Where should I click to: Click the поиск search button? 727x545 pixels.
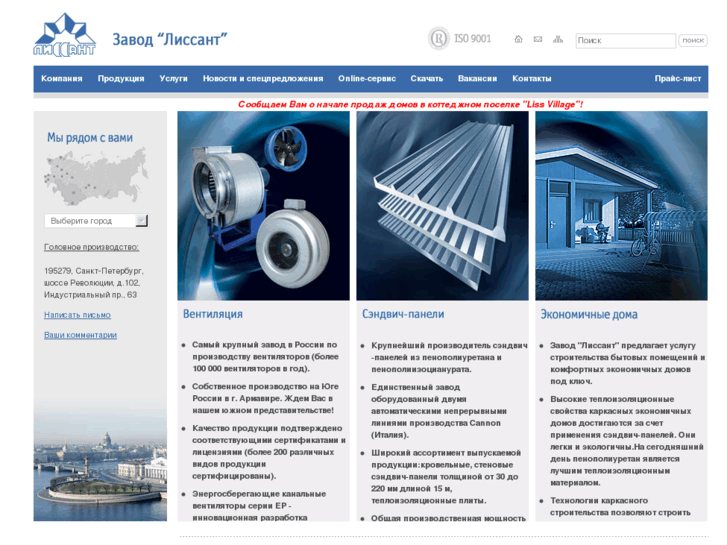[693, 40]
